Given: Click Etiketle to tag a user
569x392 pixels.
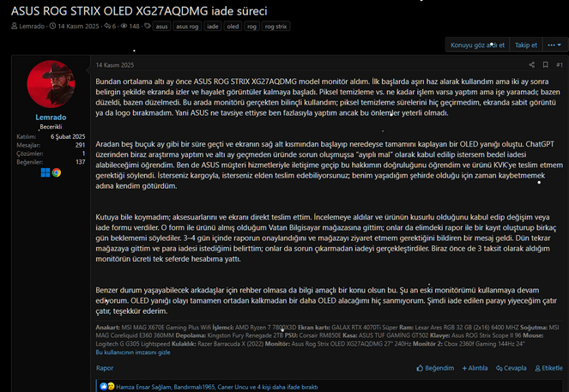Looking at the screenshot, I should pyautogui.click(x=548, y=368).
